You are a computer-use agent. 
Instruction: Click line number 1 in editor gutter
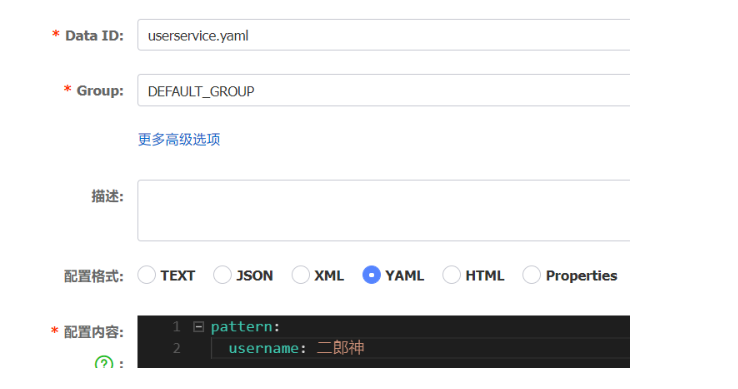click(176, 327)
